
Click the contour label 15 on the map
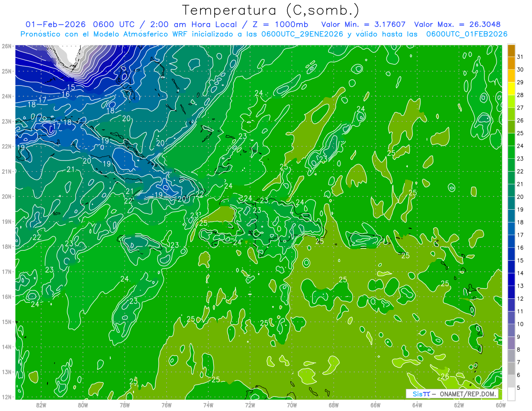coord(71,87)
